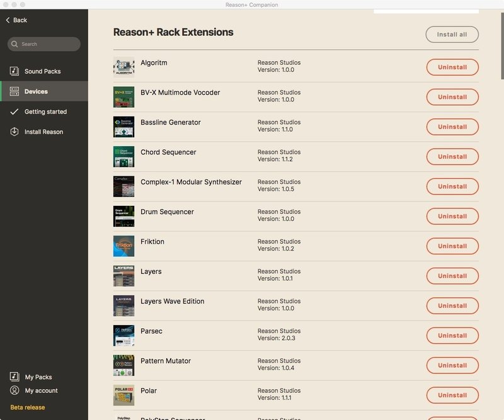Image resolution: width=504 pixels, height=420 pixels.
Task: Uninstall Pattern Mutator
Action: tap(452, 365)
